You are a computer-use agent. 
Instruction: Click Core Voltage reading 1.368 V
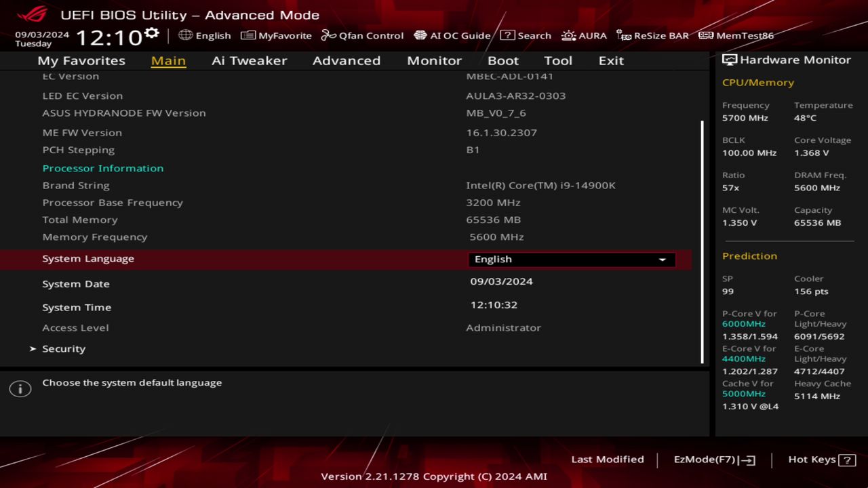pos(812,153)
